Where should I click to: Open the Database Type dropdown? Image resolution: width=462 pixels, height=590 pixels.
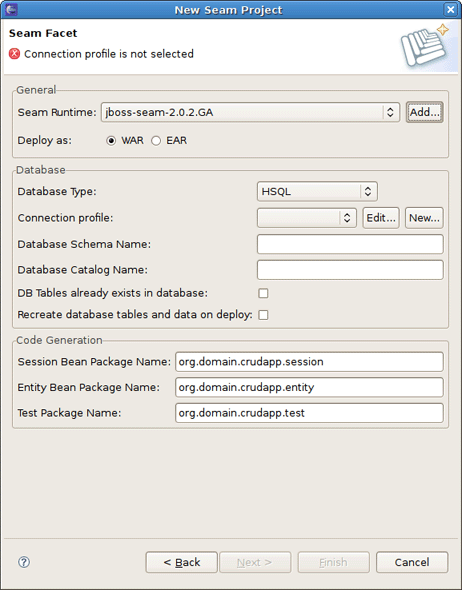click(x=317, y=192)
